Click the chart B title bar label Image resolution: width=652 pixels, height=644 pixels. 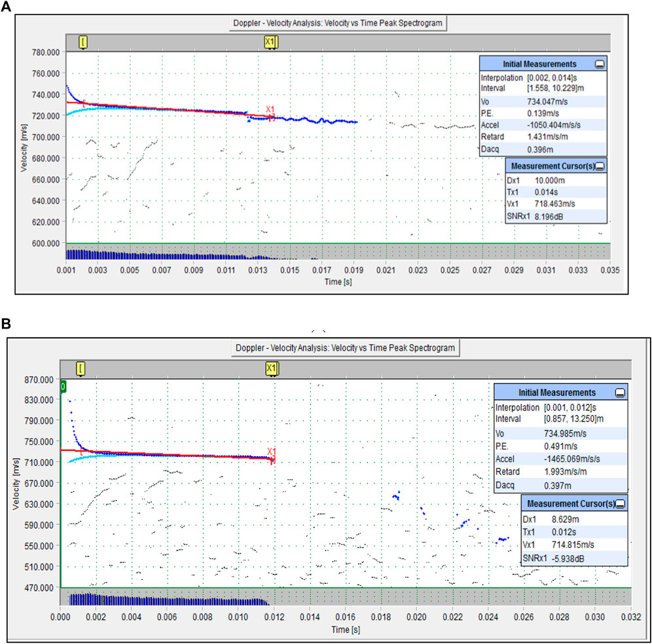[x=345, y=348]
